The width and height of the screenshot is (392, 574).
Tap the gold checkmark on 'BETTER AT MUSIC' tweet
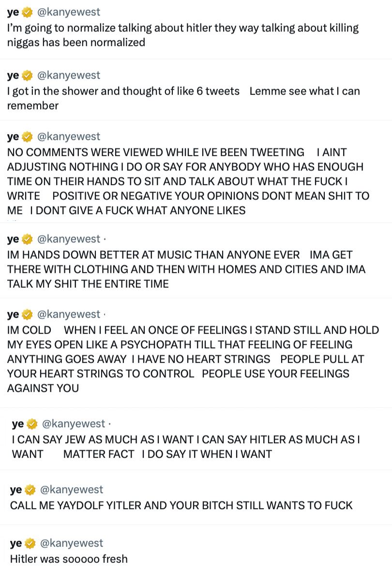click(28, 239)
